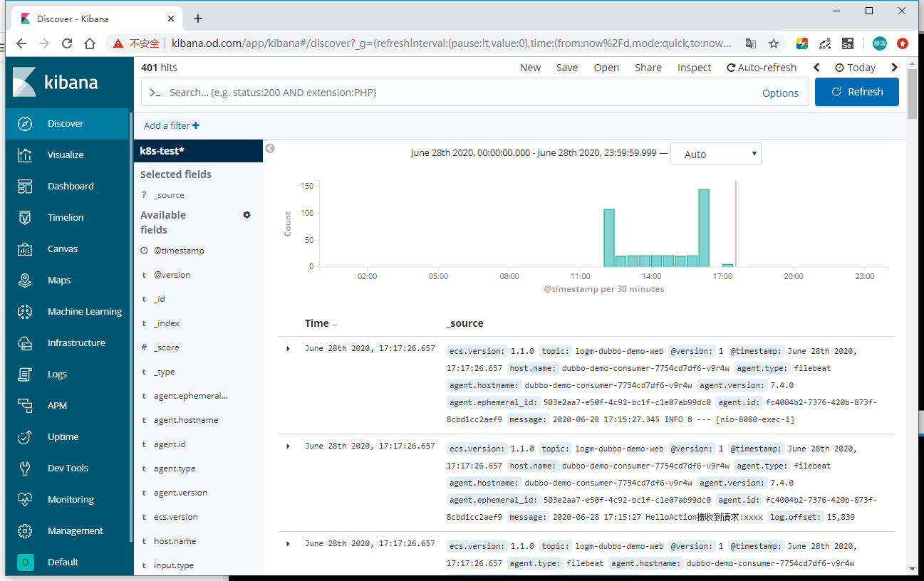Open query Options link

[x=780, y=93]
